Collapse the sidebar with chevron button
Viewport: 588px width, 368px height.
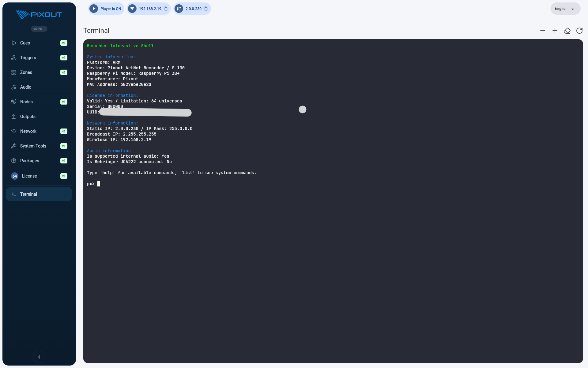(39, 357)
